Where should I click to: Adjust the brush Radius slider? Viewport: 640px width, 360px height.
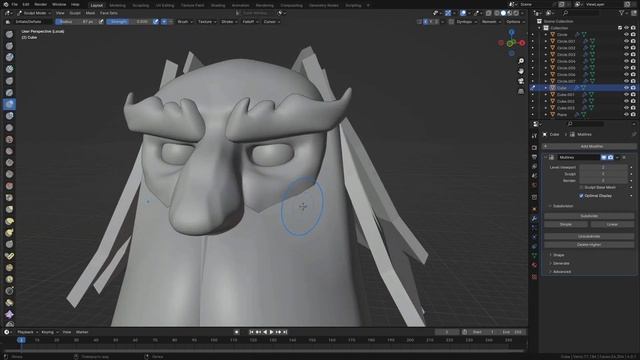76,22
